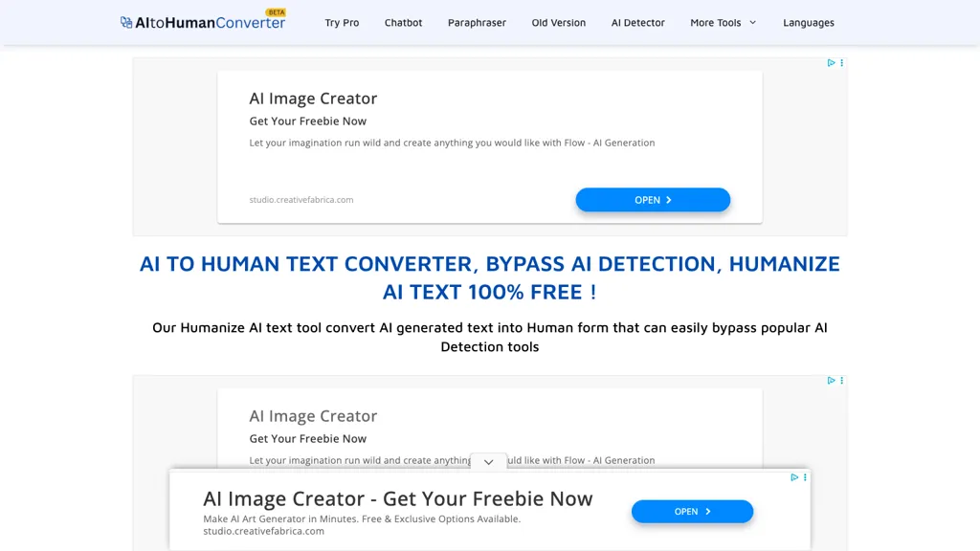Select Chatbot in the navigation bar

[x=403, y=22]
